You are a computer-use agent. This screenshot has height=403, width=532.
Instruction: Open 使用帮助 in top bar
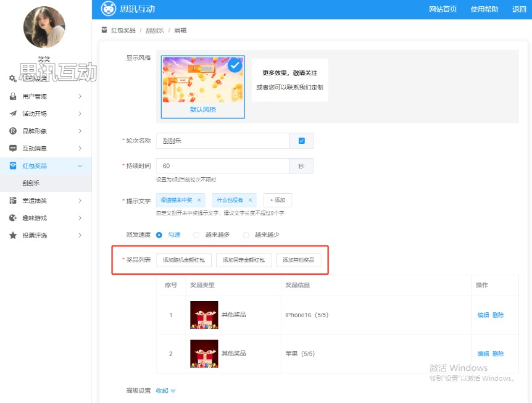(484, 9)
